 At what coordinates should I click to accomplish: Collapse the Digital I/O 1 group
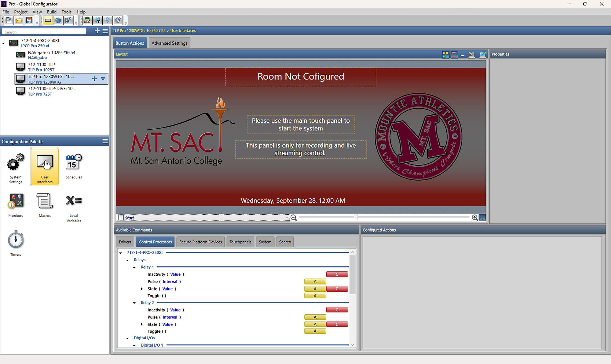coord(134,346)
